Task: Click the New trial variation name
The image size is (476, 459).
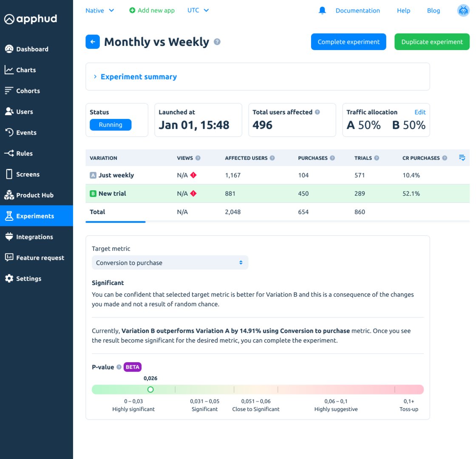Action: [x=112, y=193]
